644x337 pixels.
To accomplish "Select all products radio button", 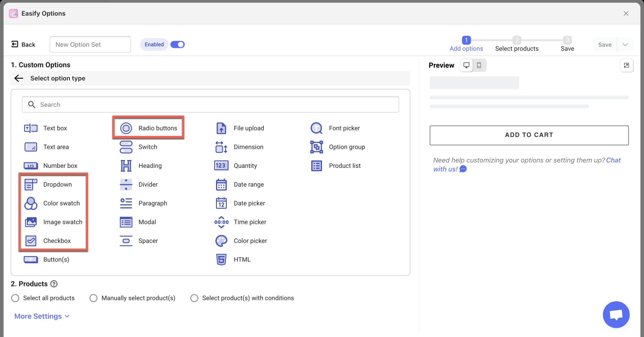I will pos(15,298).
